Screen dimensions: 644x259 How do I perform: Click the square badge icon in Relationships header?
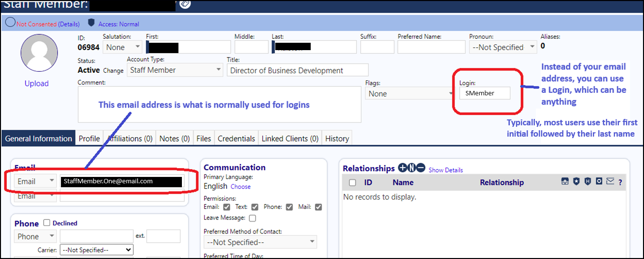599,182
